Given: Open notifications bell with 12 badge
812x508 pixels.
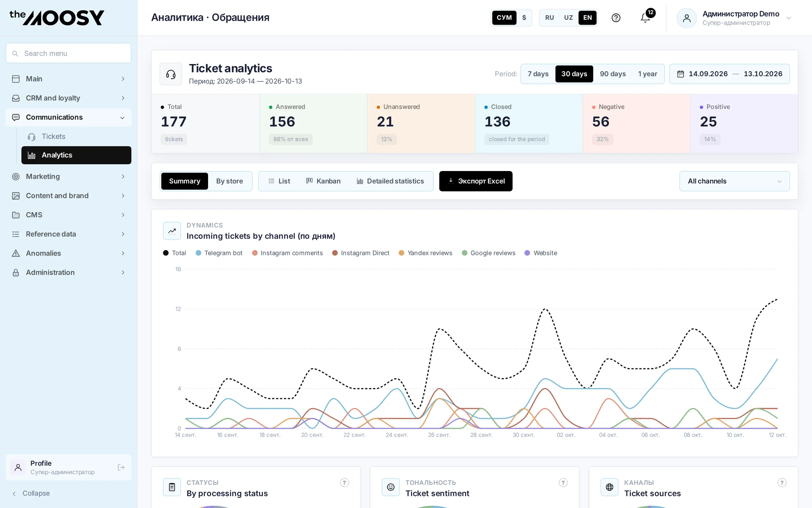Looking at the screenshot, I should (646, 18).
